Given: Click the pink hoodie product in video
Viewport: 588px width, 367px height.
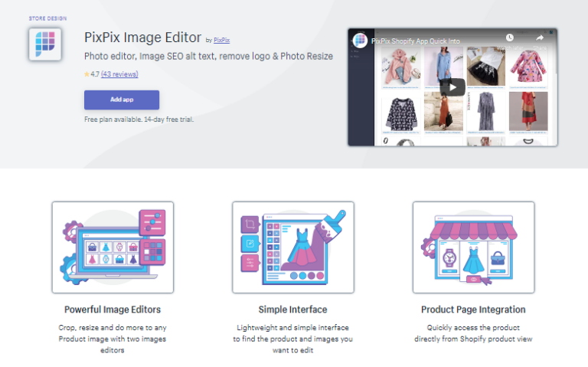Looking at the screenshot, I should [x=401, y=67].
